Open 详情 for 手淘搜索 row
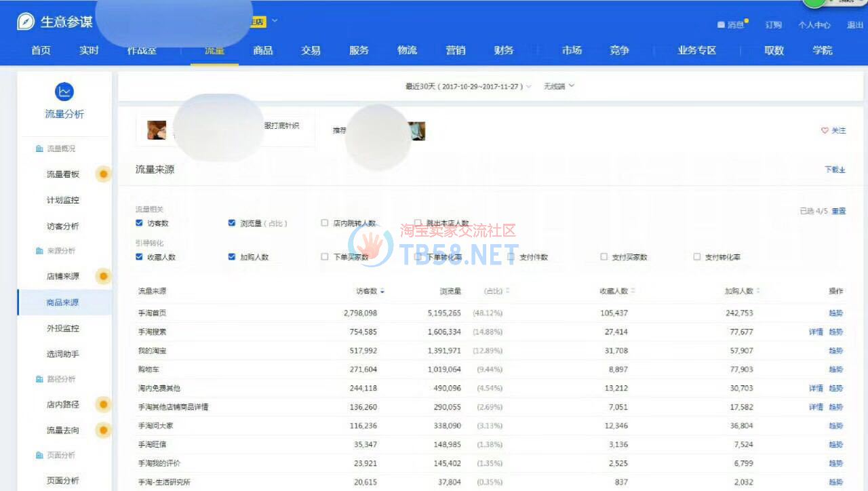868x491 pixels. point(816,332)
